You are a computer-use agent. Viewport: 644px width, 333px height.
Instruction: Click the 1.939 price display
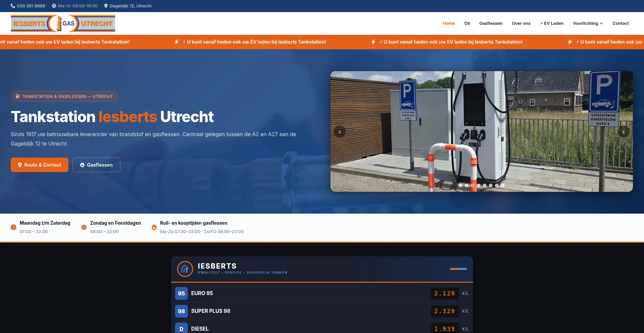click(445, 328)
